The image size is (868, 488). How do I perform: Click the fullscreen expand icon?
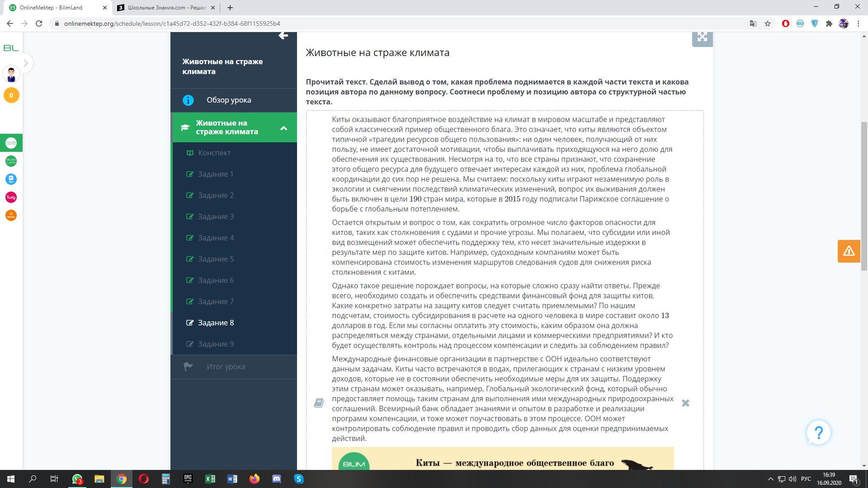(702, 38)
